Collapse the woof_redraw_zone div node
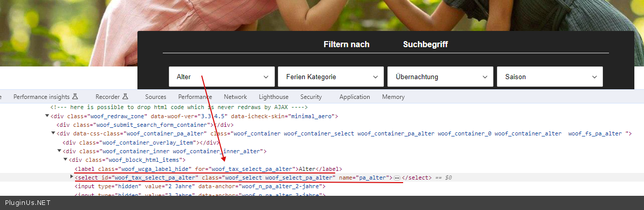Screen dimensions: 644x210 (48, 116)
